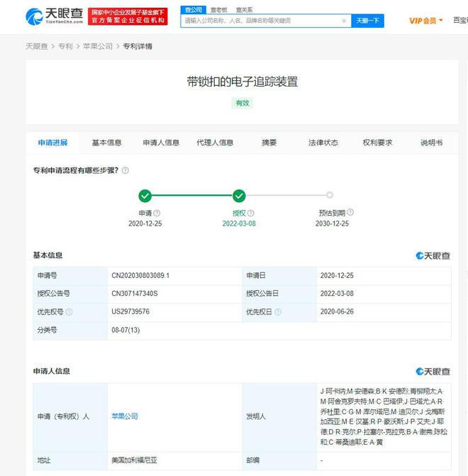Click the red 官方备案企业征信机构 banner
Viewport: 468px width, 476px height.
click(128, 16)
